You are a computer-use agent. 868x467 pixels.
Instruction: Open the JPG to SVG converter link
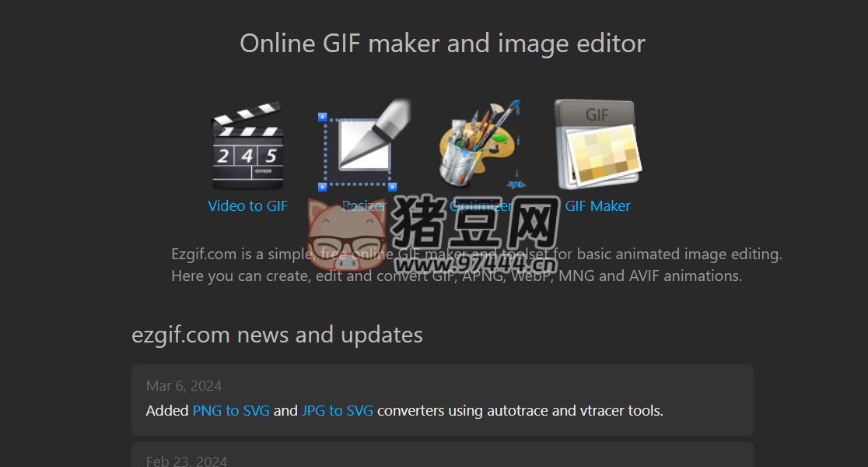[338, 410]
